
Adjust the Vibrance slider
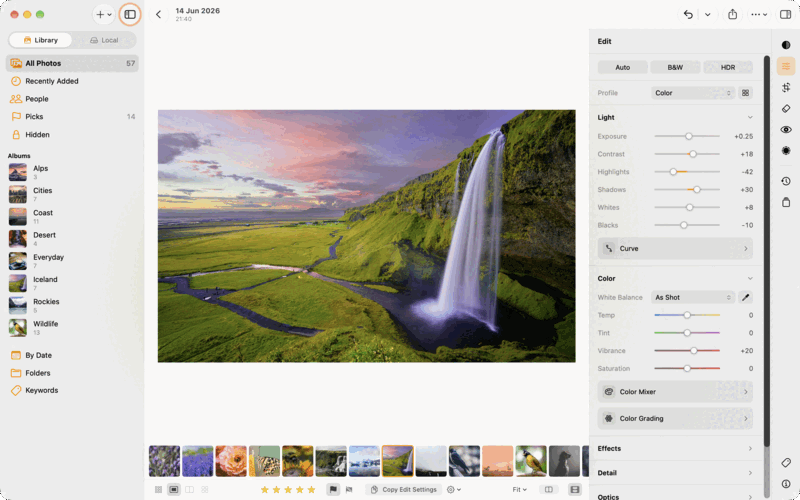[x=687, y=351]
